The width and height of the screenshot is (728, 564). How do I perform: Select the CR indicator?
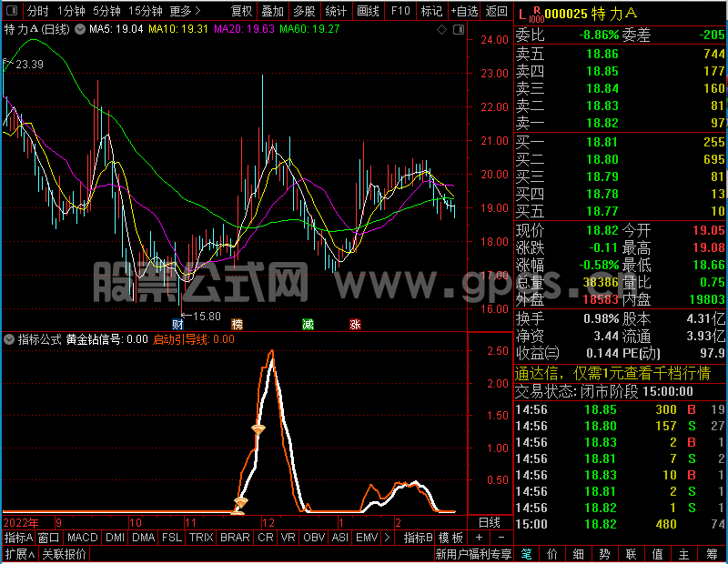click(x=266, y=538)
